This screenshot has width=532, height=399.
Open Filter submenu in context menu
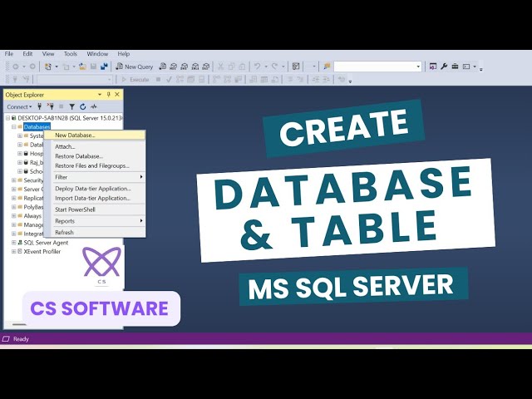point(95,177)
